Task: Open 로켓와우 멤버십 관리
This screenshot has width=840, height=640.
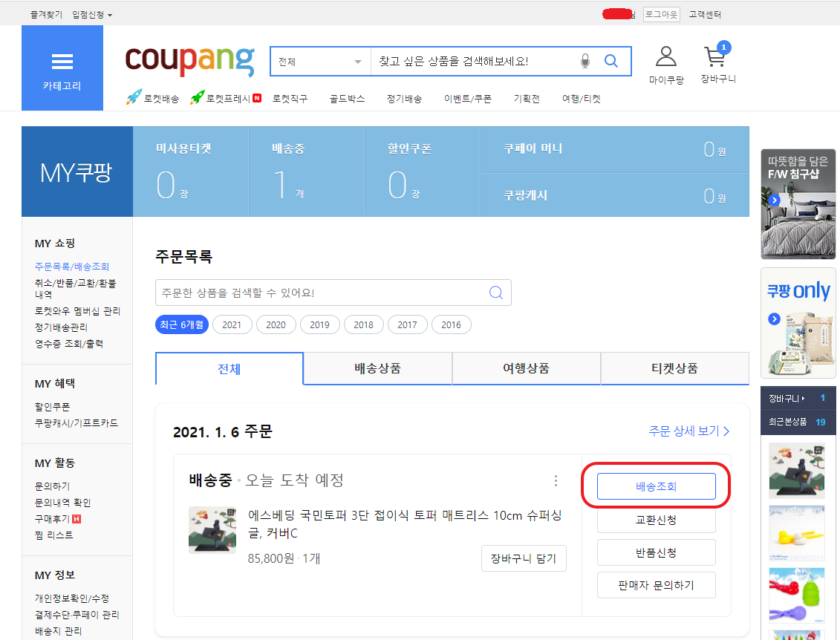Action: (78, 310)
